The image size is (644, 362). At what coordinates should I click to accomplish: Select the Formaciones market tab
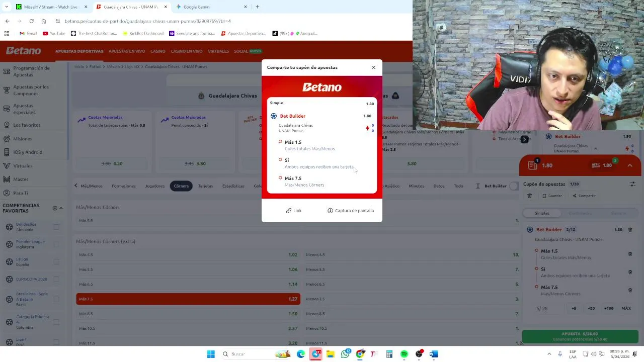pos(123,186)
